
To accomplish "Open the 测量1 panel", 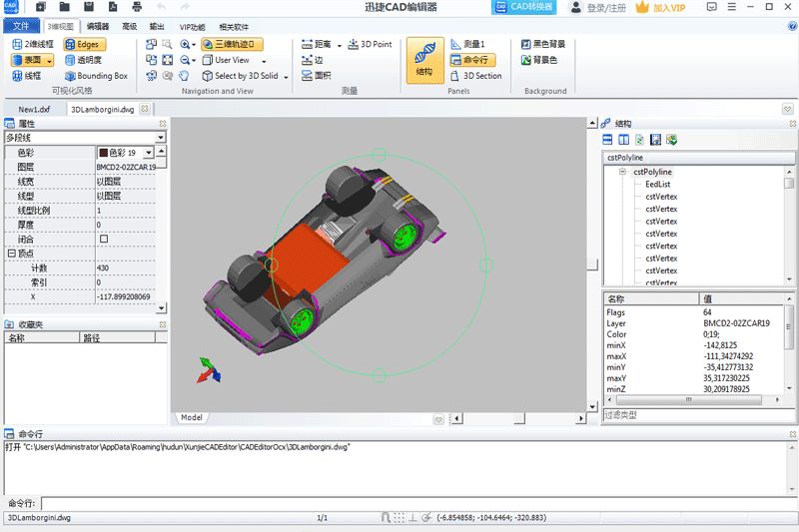I will 467,44.
